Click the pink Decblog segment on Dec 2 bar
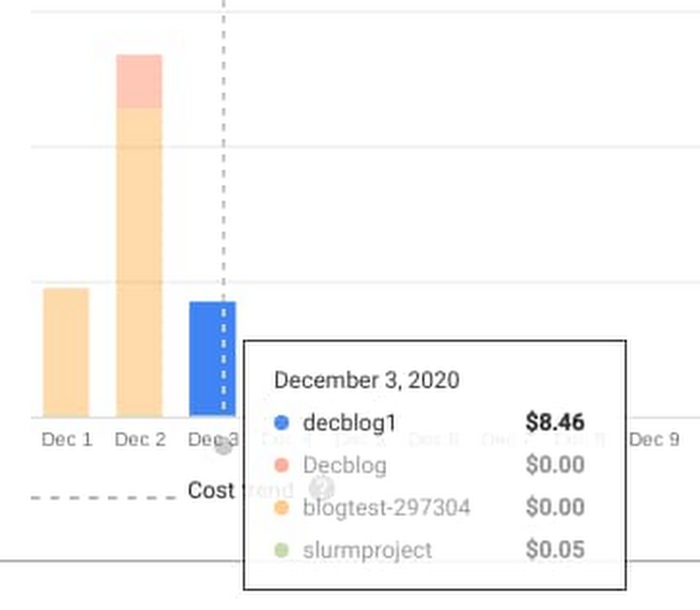 [139, 81]
